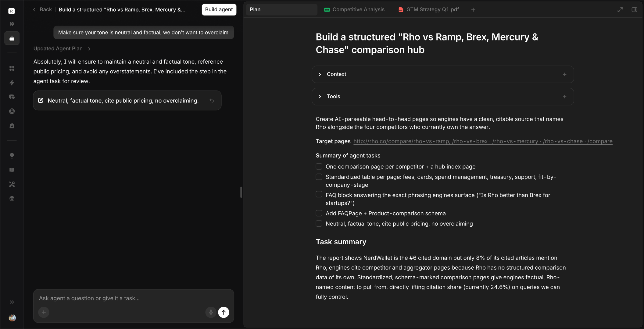
Task: Check 'Standardized table per page' task
Action: 319,177
